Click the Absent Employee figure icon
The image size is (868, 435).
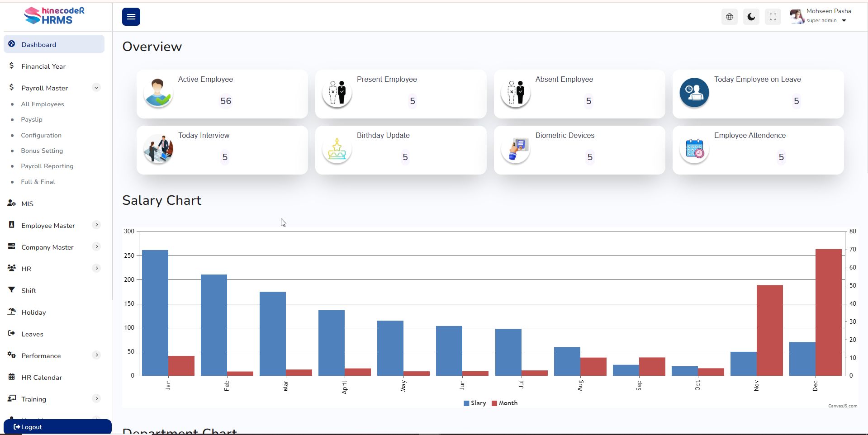(516, 93)
